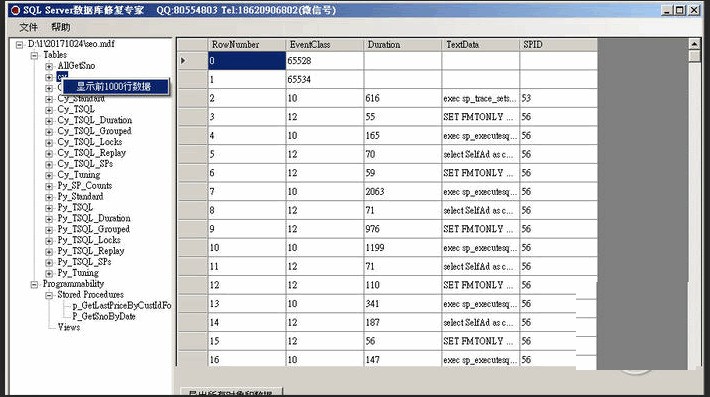Select stored procedure P_GetSnoByDate
Viewport: 710px width, 397px height.
point(104,316)
